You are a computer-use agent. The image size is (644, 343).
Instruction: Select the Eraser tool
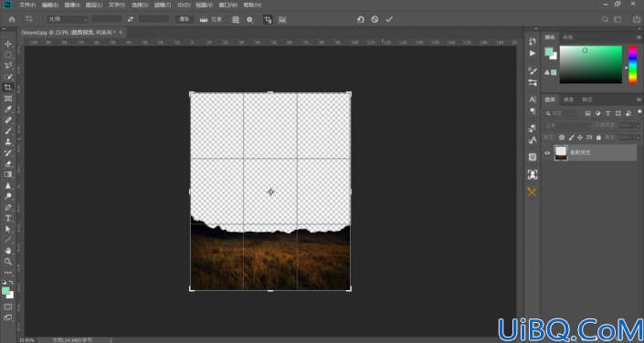pos(8,163)
